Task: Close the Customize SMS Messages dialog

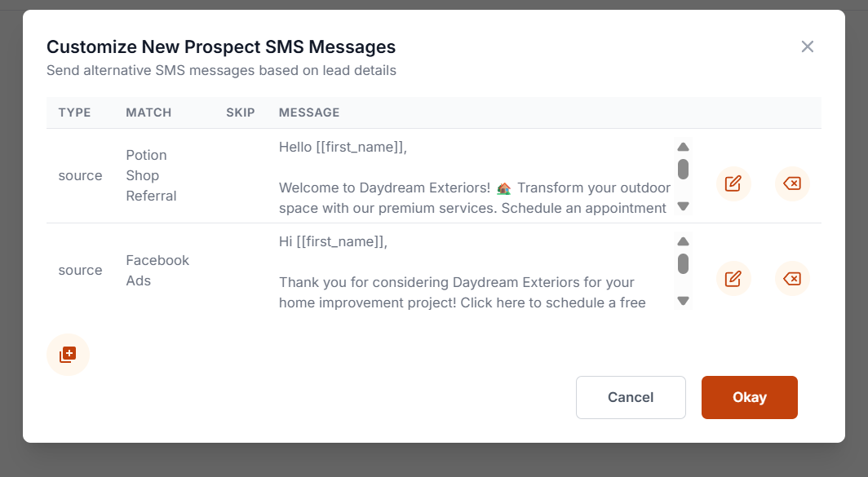Action: (x=807, y=46)
